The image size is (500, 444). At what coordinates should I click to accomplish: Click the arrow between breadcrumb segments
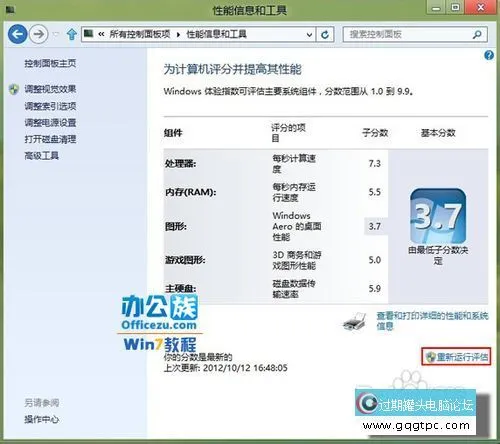point(178,34)
